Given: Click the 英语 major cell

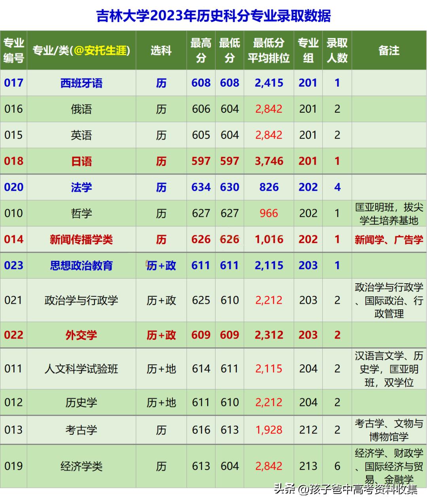Looking at the screenshot, I should [81, 135].
